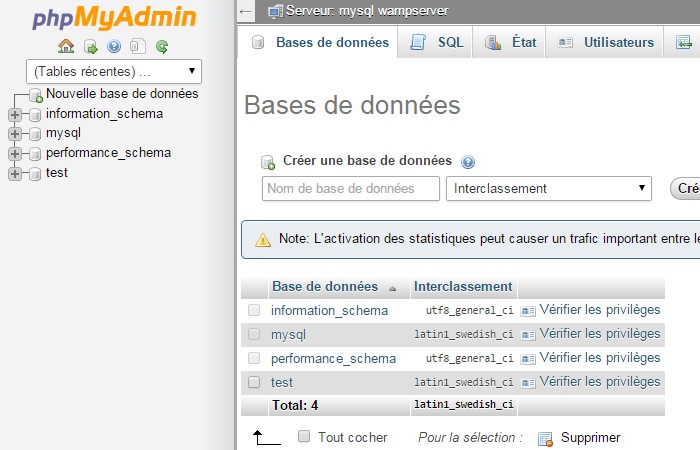Select performance_schema in sidebar tree
700x450 pixels.
click(108, 153)
